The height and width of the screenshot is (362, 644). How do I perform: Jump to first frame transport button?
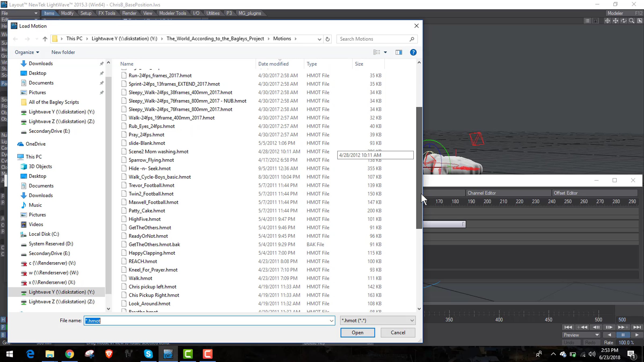[568, 327]
